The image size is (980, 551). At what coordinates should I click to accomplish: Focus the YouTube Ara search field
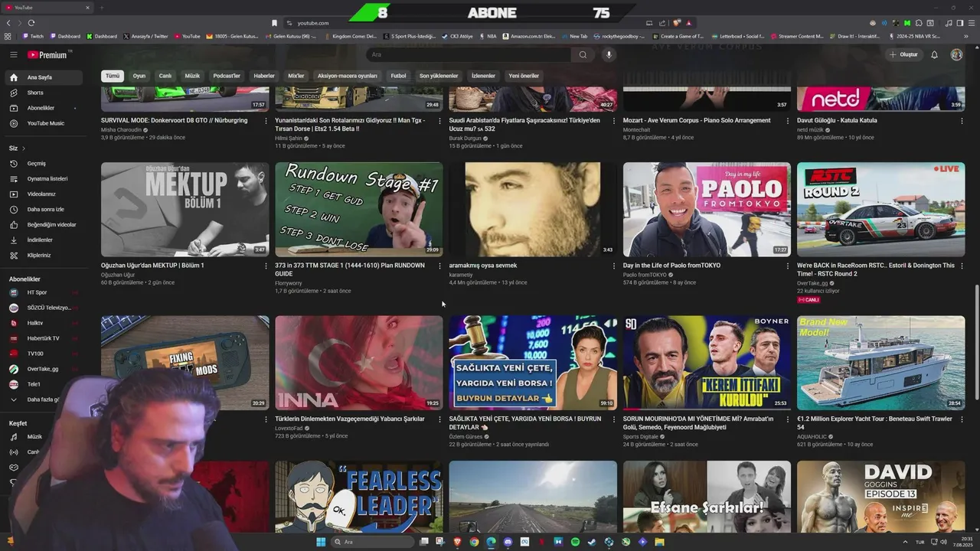[467, 54]
